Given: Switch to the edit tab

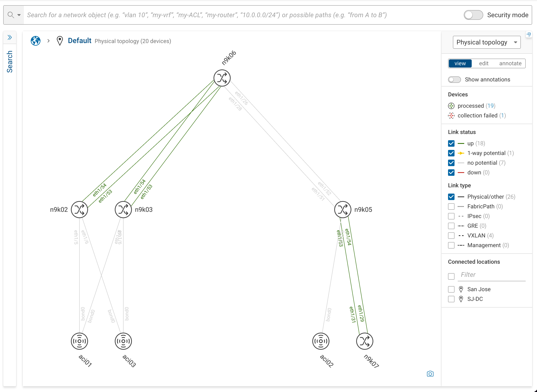Looking at the screenshot, I should click(484, 63).
